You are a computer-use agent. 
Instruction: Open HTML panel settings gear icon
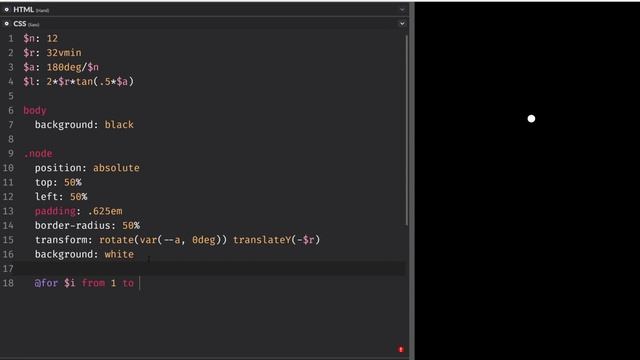point(7,9)
